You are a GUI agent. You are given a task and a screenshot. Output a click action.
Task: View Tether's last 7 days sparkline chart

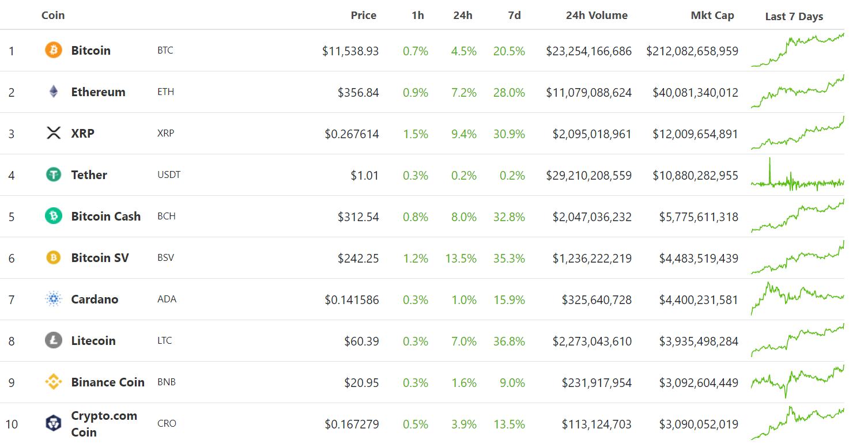click(x=797, y=174)
